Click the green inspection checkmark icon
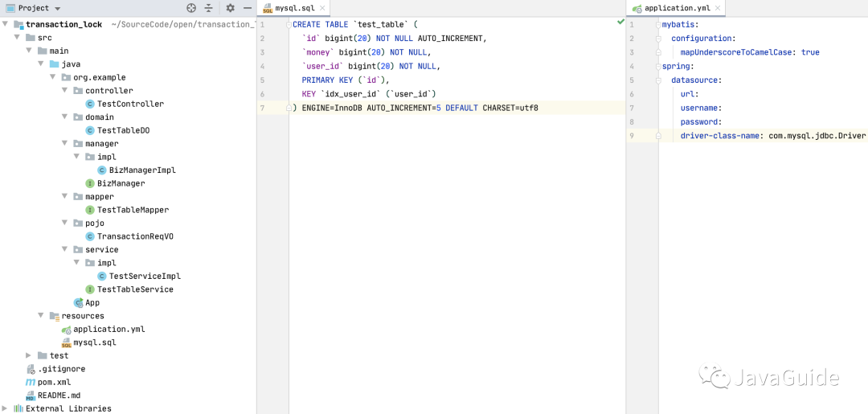The width and height of the screenshot is (868, 414). [x=620, y=23]
